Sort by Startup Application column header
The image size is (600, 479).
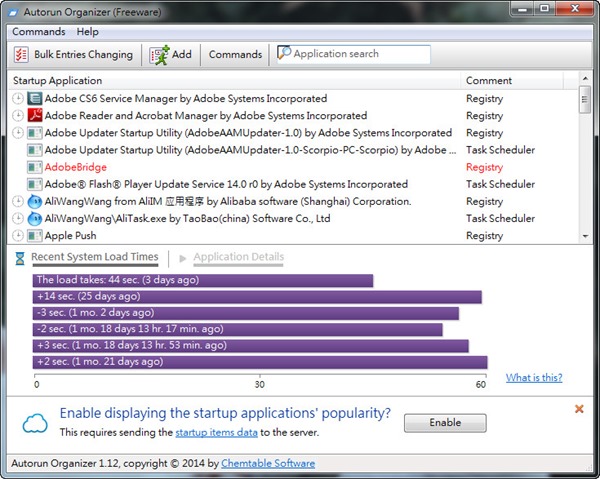(234, 81)
